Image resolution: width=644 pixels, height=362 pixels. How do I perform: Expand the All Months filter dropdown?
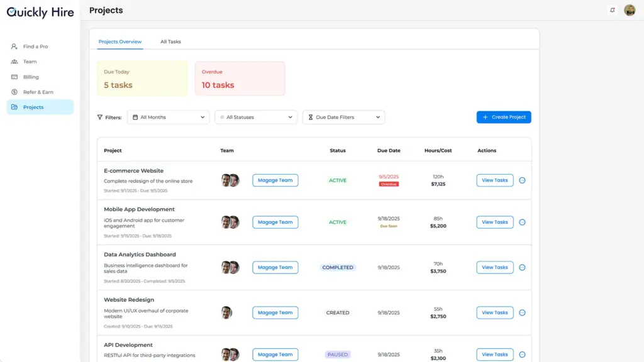(169, 117)
